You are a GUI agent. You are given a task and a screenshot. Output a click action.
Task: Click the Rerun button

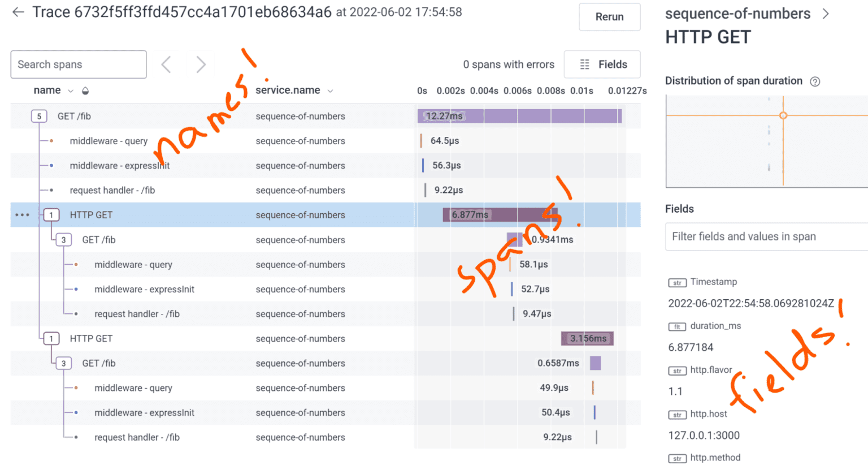pos(609,17)
